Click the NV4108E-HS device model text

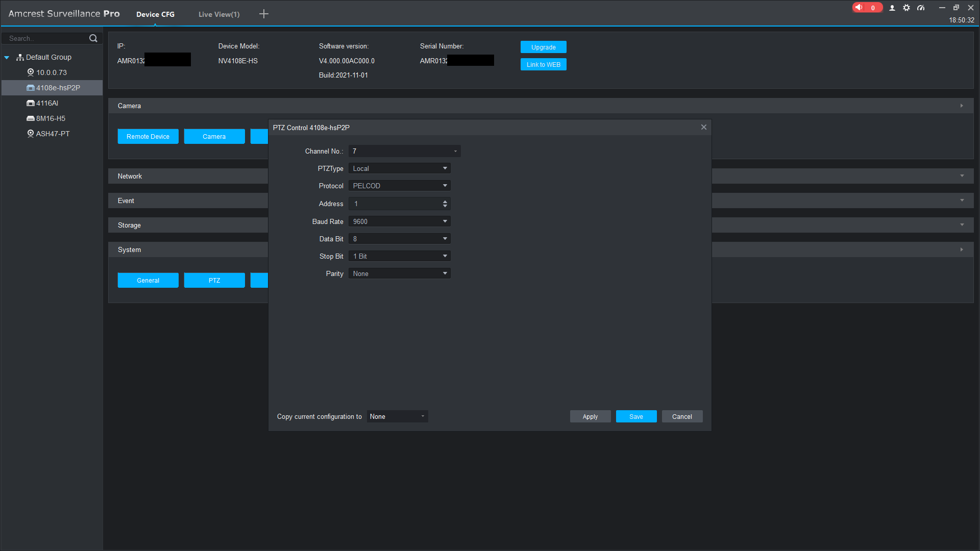tap(238, 61)
